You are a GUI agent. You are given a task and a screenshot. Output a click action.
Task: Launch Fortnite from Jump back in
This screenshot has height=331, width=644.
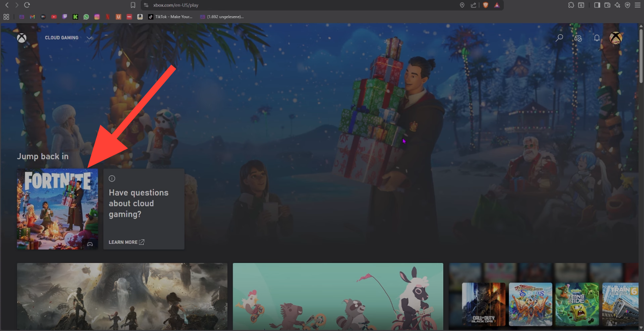click(x=57, y=209)
